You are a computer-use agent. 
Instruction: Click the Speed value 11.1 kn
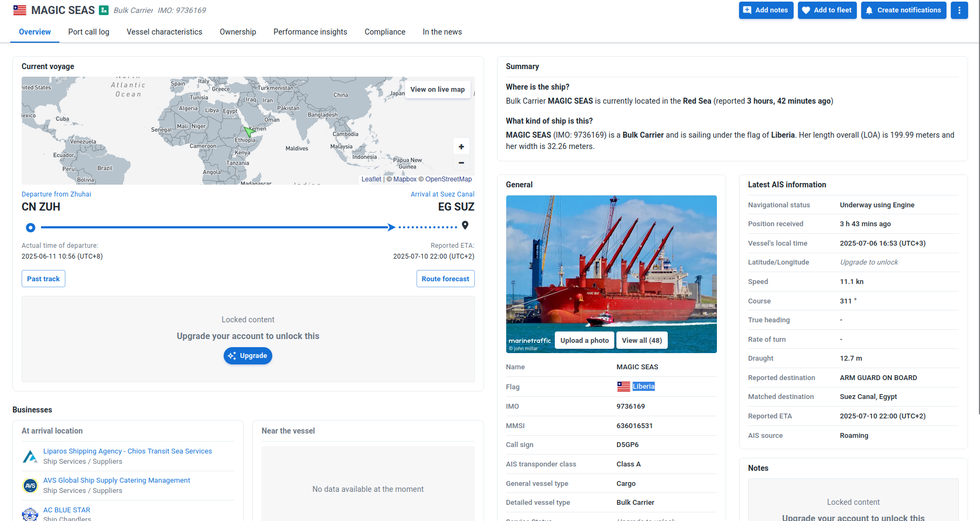(x=851, y=282)
